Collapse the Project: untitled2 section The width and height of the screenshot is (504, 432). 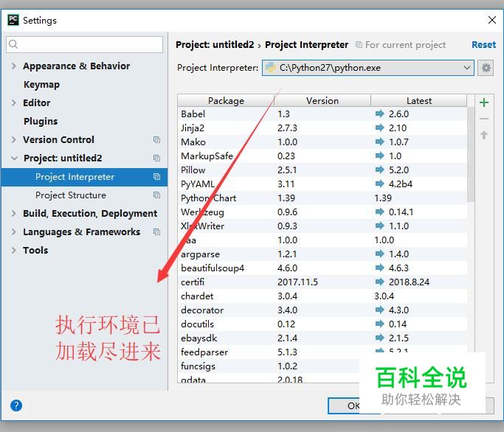click(x=14, y=158)
